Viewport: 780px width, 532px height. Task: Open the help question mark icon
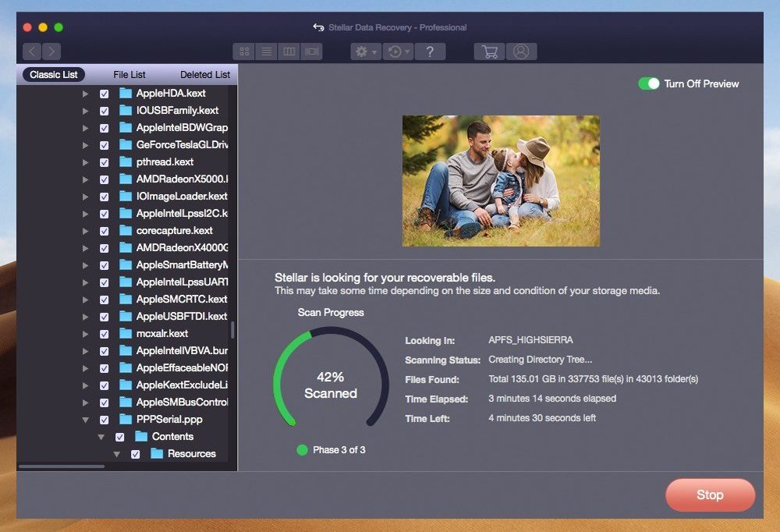[430, 51]
